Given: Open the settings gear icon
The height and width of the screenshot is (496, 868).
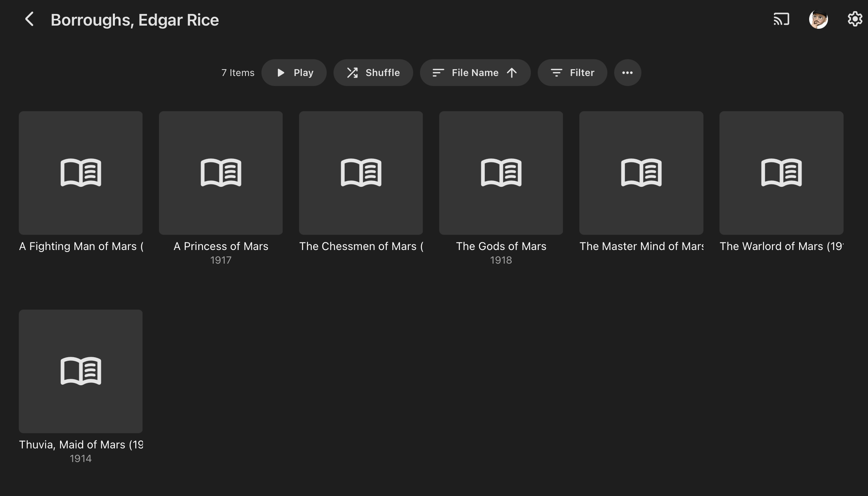Looking at the screenshot, I should point(855,19).
